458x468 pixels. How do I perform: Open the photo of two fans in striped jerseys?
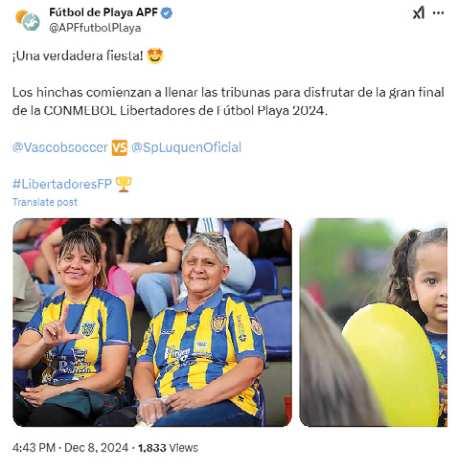click(x=152, y=322)
